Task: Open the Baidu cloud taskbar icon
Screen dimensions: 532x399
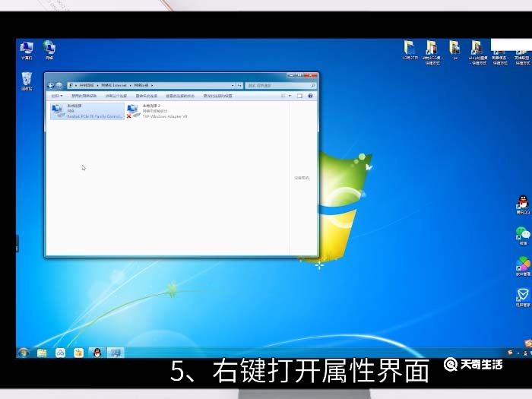Action: click(60, 353)
